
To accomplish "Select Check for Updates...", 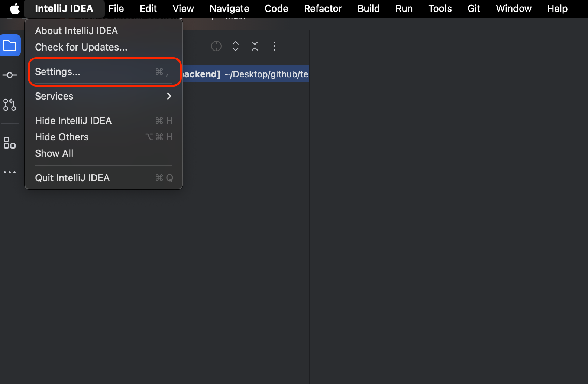I will click(104, 47).
